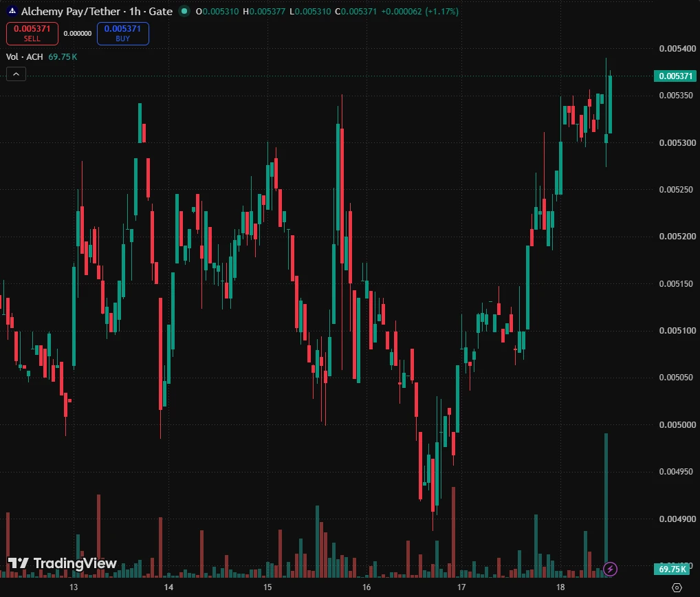Click the high value H0.005377
The image size is (700, 597).
click(264, 11)
